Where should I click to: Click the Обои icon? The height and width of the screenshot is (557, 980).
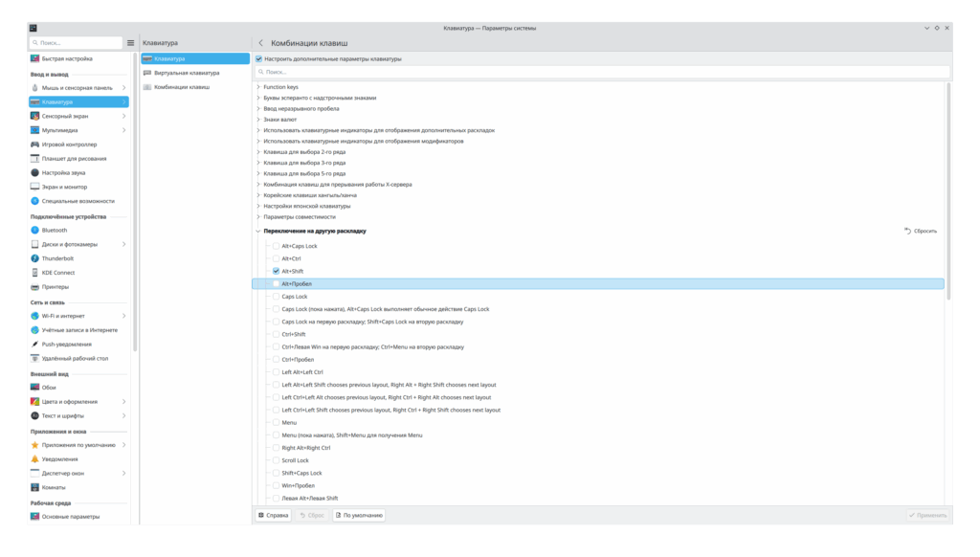coord(35,388)
